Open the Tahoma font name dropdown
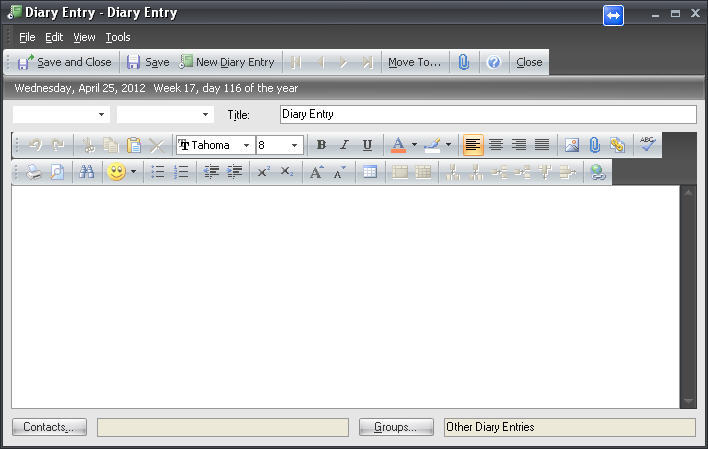This screenshot has width=708, height=449. 247,145
